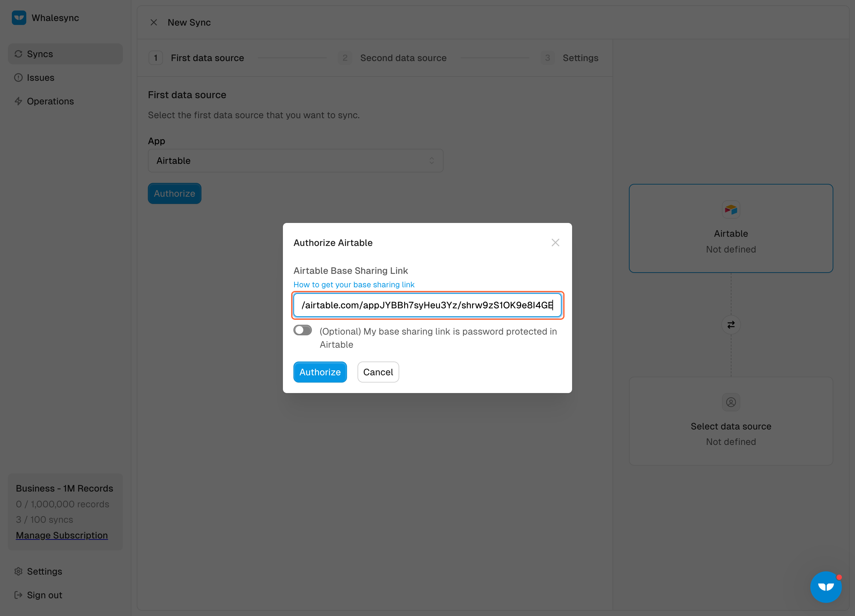
Task: Click the Syncs refresh icon in the sidebar
Action: click(x=18, y=54)
